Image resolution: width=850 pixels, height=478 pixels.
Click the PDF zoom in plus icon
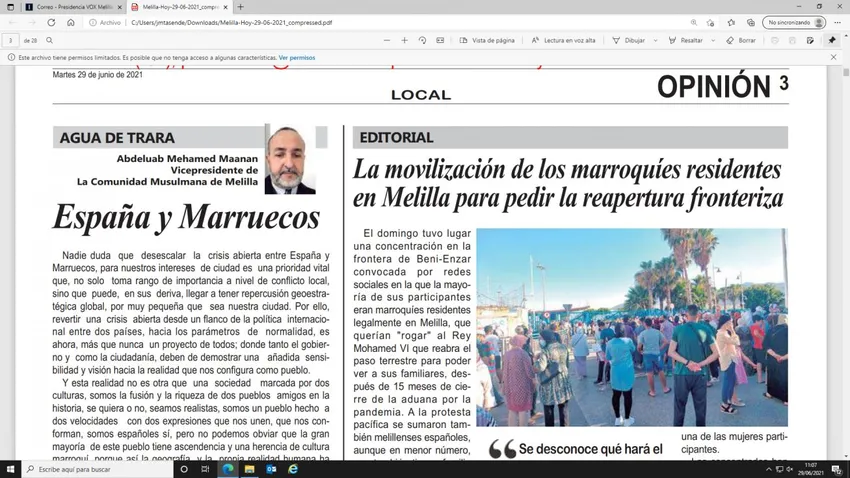404,40
